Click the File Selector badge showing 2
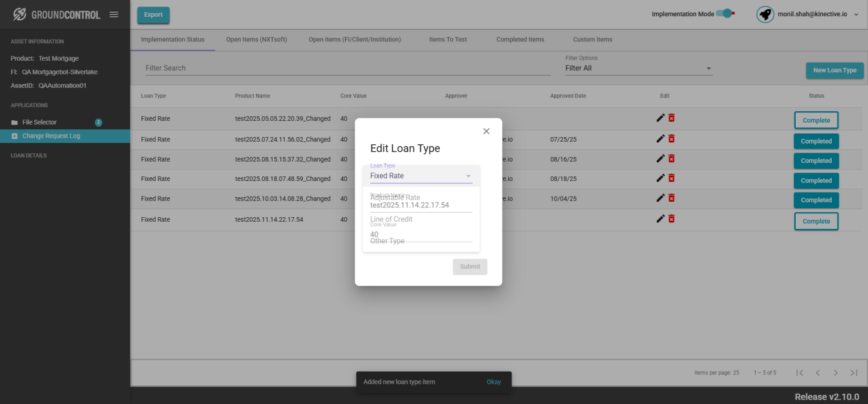Viewport: 868px width, 404px height. (x=99, y=122)
